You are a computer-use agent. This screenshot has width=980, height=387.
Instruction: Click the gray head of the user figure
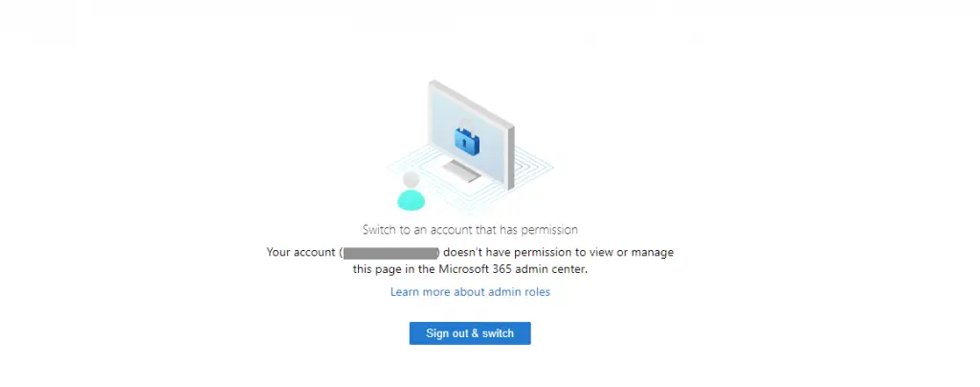pos(411,180)
